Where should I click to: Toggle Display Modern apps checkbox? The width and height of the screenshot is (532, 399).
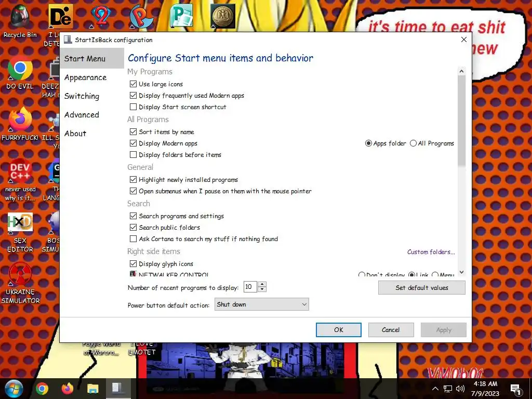[134, 143]
